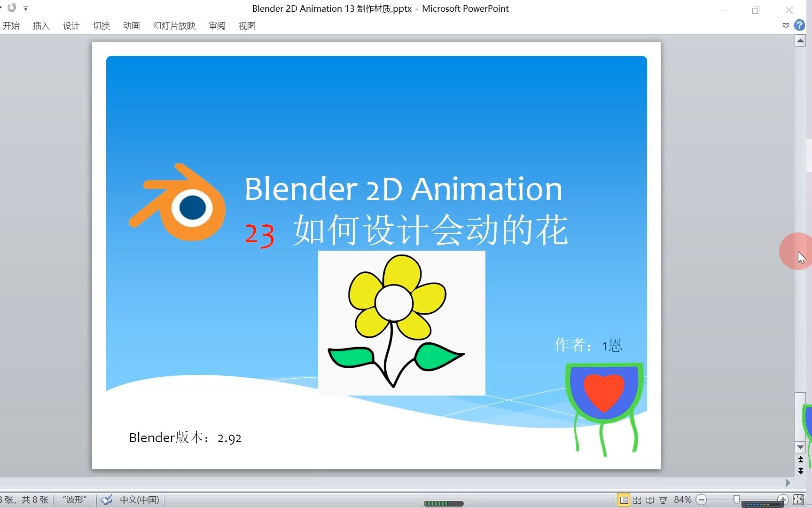Select Normal view in status bar
The width and height of the screenshot is (812, 508).
point(624,500)
